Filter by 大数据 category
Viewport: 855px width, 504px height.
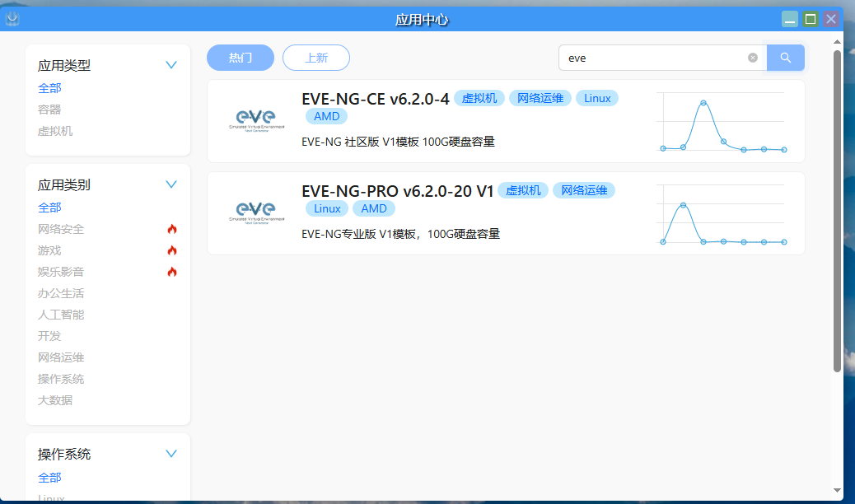(x=55, y=400)
